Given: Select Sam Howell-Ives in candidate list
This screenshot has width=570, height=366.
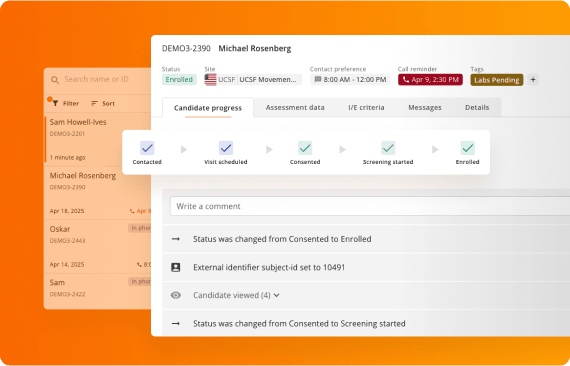Looking at the screenshot, I should click(97, 140).
